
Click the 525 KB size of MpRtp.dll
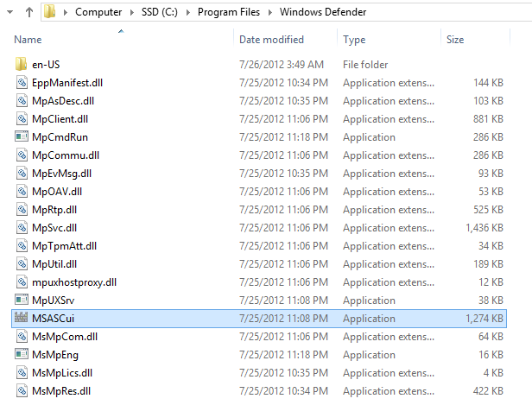[488, 210]
